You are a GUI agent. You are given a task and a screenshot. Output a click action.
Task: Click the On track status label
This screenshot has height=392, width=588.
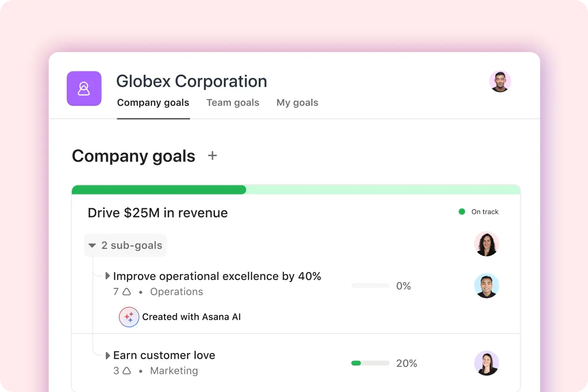[485, 212]
